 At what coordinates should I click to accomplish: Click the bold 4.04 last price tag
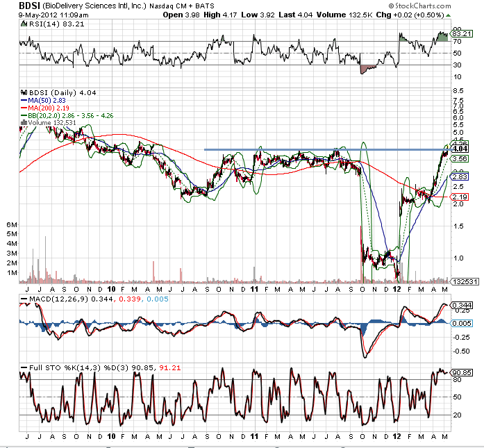click(461, 149)
